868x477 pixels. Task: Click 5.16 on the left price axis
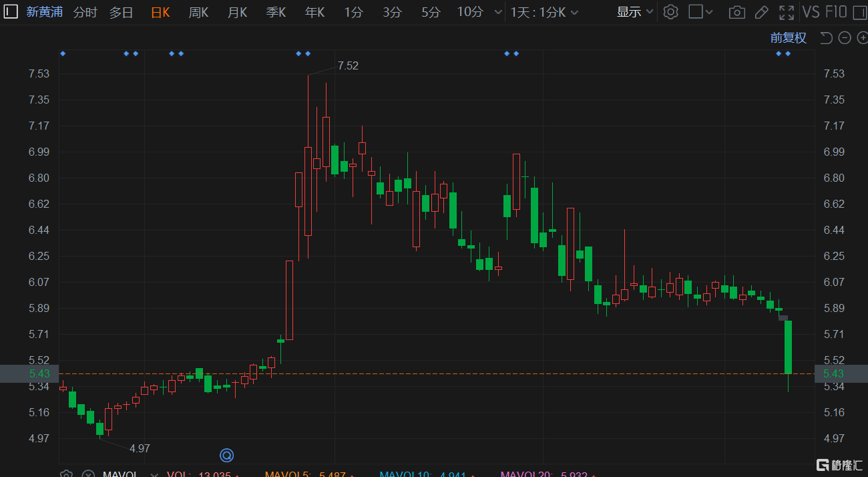39,412
